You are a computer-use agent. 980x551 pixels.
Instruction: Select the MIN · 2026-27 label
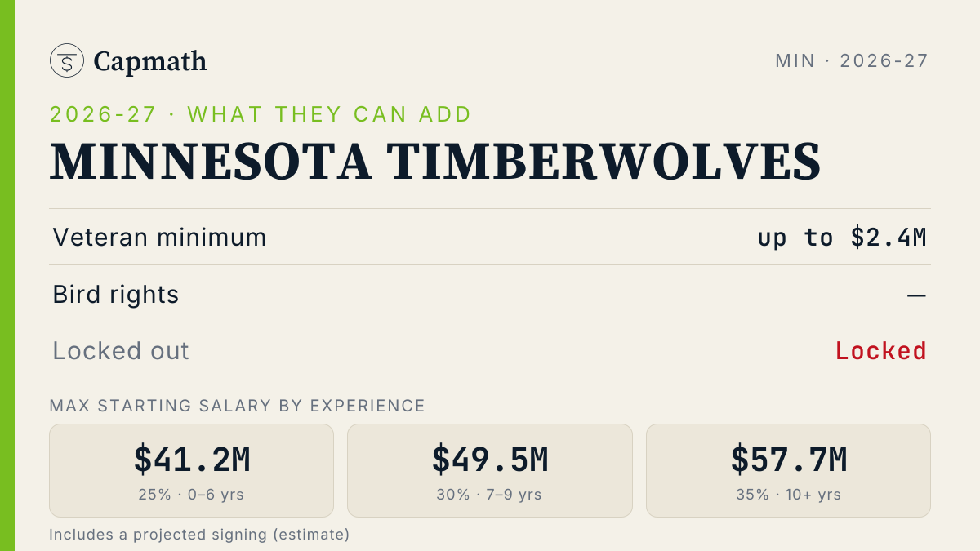852,60
